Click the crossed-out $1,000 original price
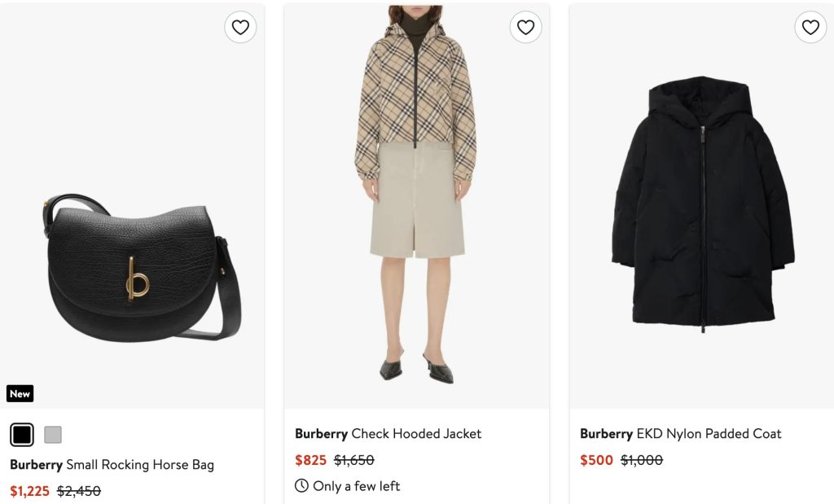 click(642, 460)
